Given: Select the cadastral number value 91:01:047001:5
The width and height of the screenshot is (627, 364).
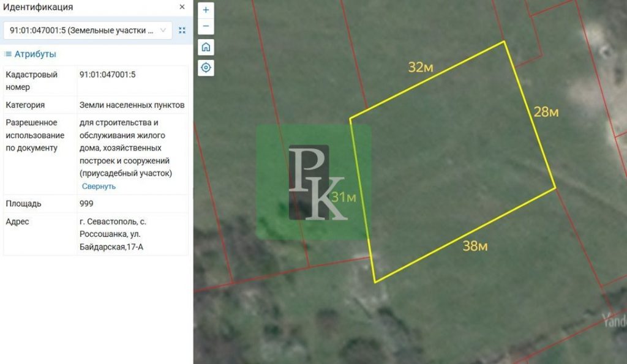Looking at the screenshot, I should [107, 75].
